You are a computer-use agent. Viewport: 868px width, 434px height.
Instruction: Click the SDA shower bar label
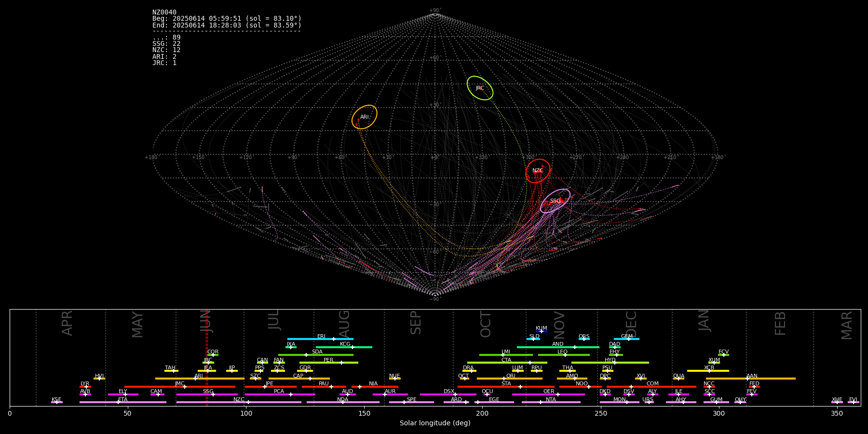coord(317,352)
